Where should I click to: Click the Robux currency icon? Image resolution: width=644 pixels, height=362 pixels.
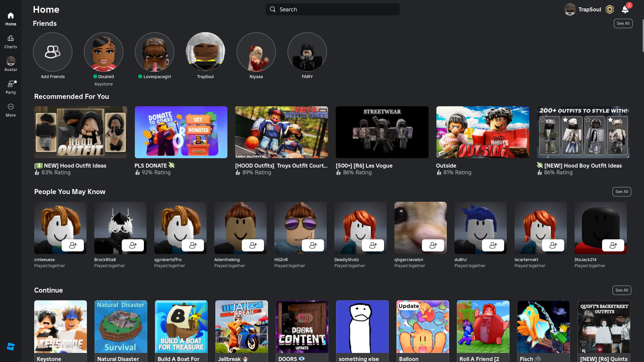pyautogui.click(x=610, y=9)
